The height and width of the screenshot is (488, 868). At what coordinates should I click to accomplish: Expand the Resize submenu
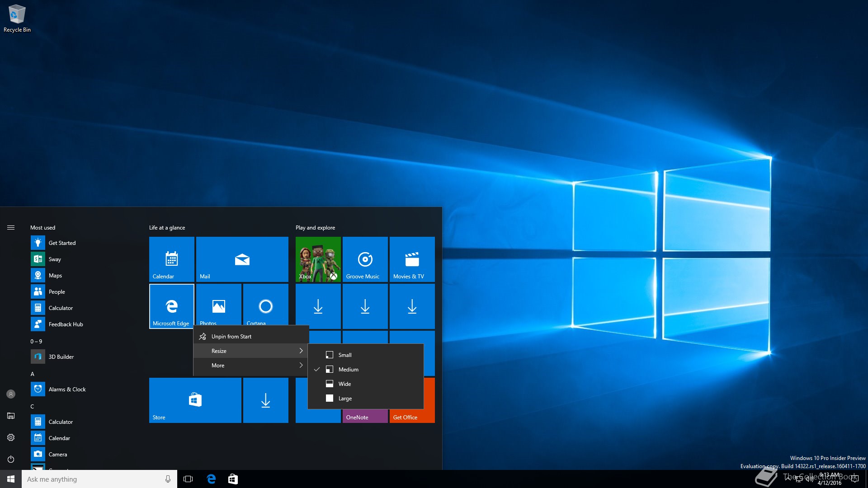(251, 351)
